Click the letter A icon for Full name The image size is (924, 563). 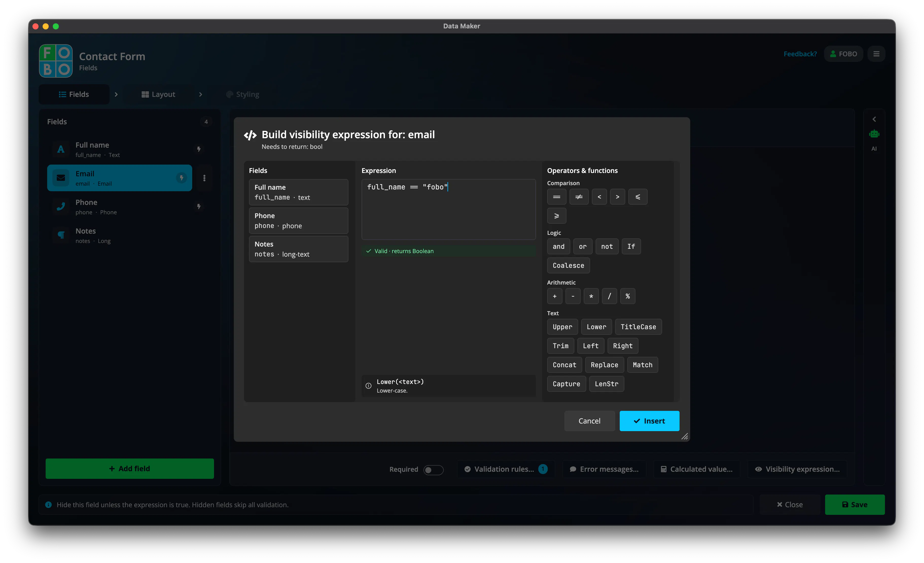tap(61, 149)
